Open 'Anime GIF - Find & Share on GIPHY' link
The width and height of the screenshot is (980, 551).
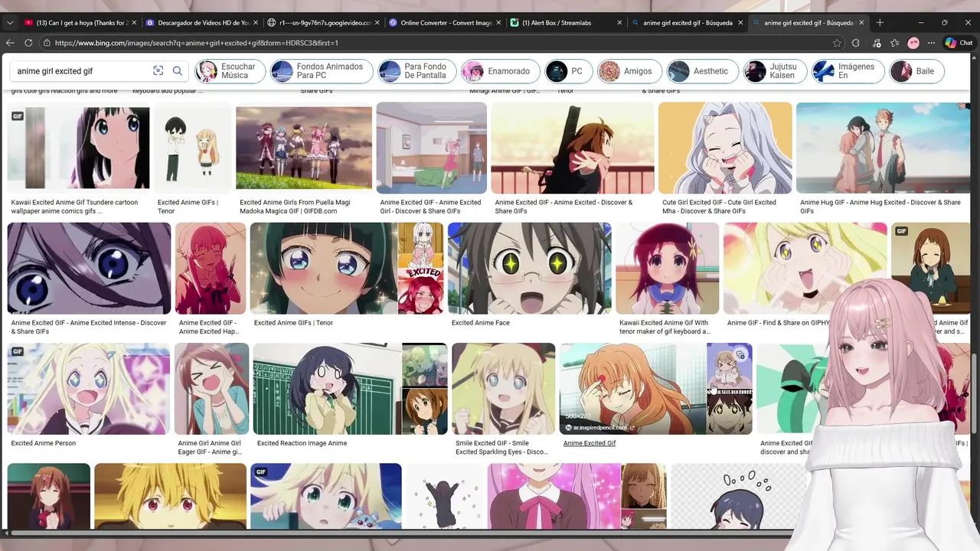[x=779, y=323]
